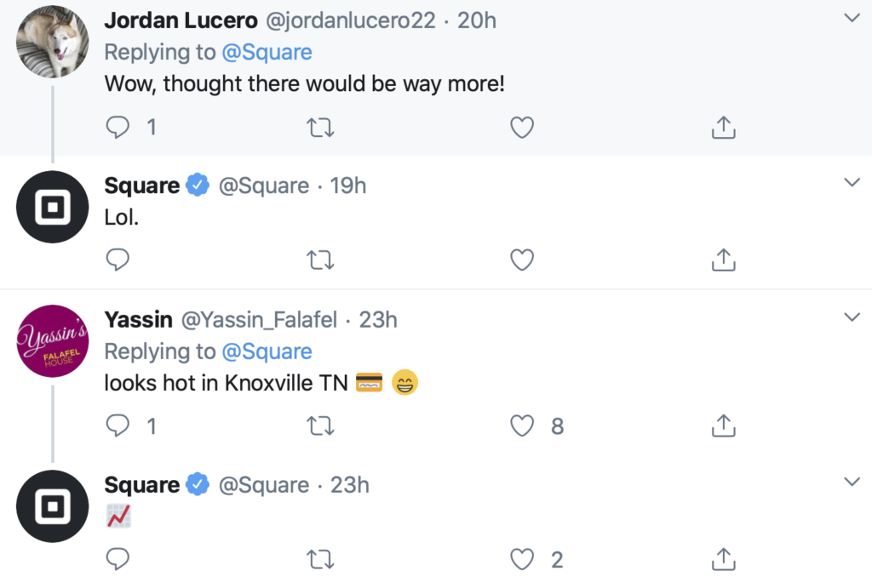Open more options for Jordan Lucero's tweet

coord(851,18)
